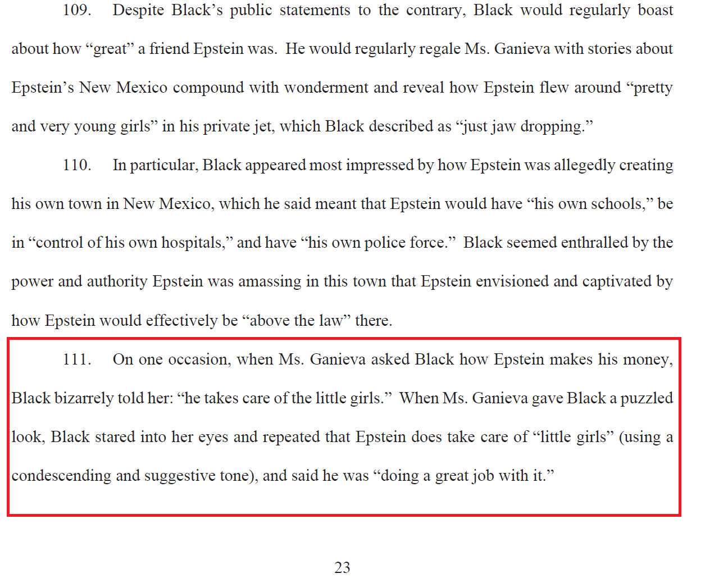728x578 pixels.
Task: Select the word "enthralled"
Action: pyautogui.click(x=595, y=243)
